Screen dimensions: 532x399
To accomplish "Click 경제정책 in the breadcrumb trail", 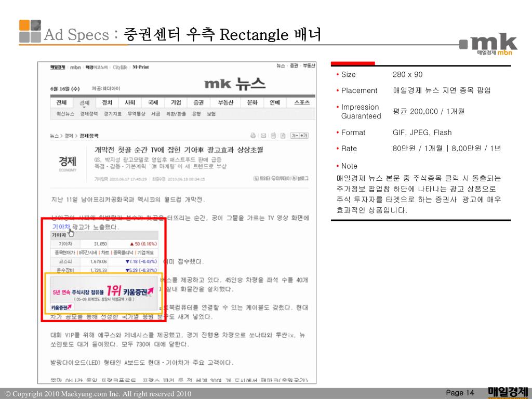I will click(x=89, y=136).
